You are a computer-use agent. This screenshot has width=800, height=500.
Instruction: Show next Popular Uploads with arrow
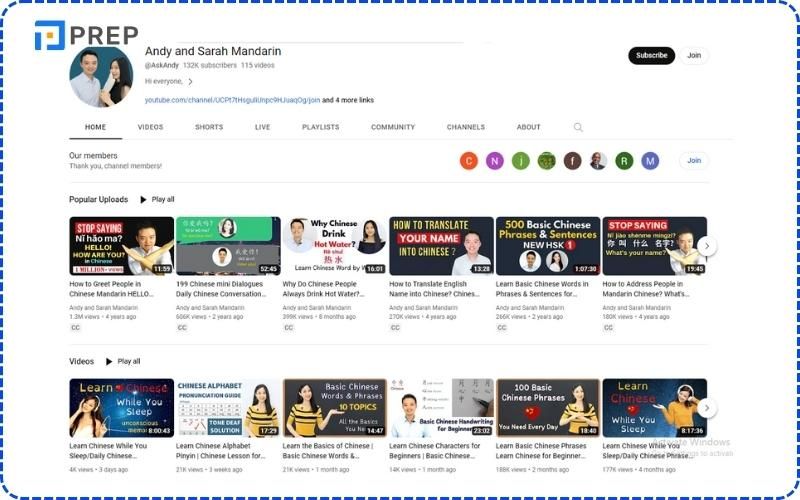tap(707, 246)
